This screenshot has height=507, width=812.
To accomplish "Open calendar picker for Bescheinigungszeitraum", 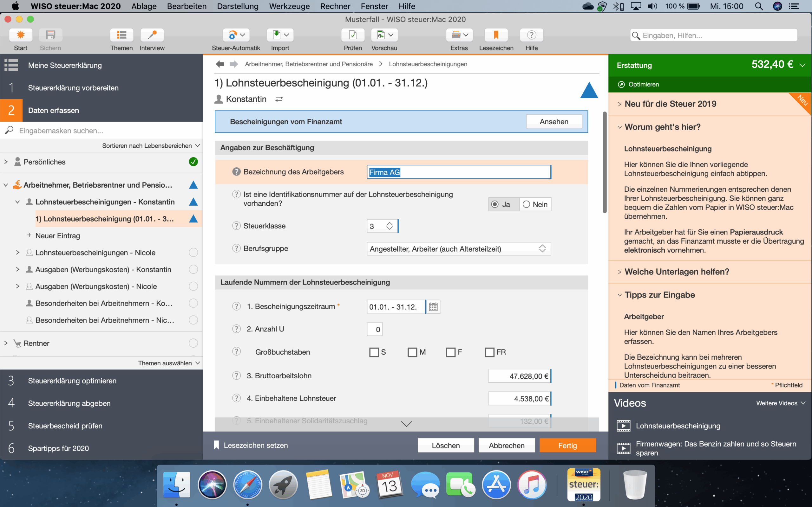I will 433,307.
